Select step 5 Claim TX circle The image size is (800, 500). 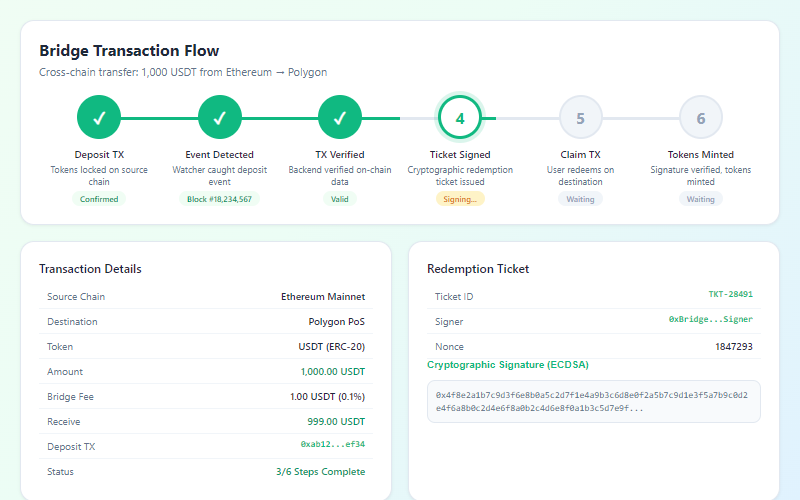pos(580,118)
